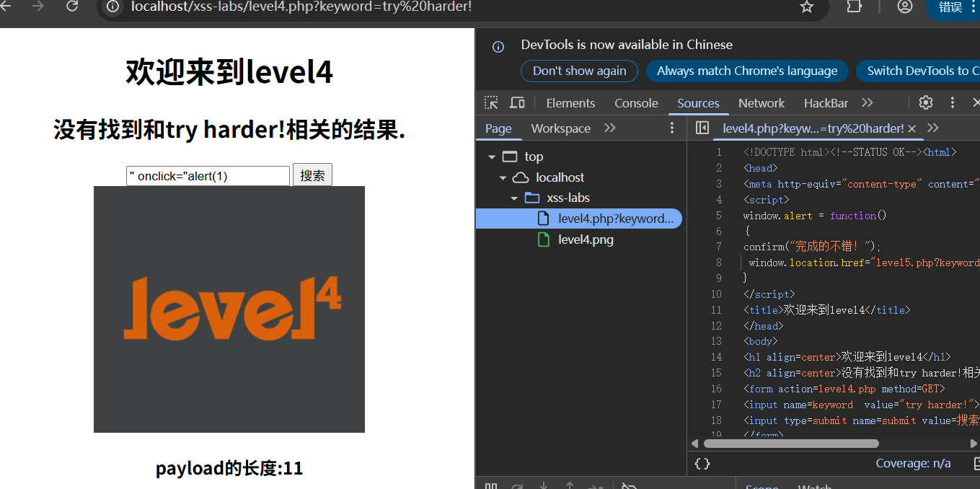Open the Chrome profile avatar icon
Screen dimensions: 980x489
[x=905, y=6]
